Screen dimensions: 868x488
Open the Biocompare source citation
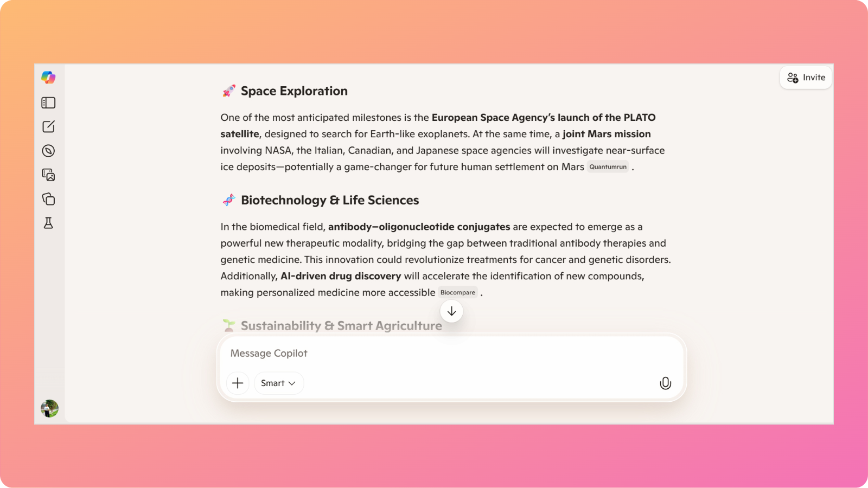457,293
